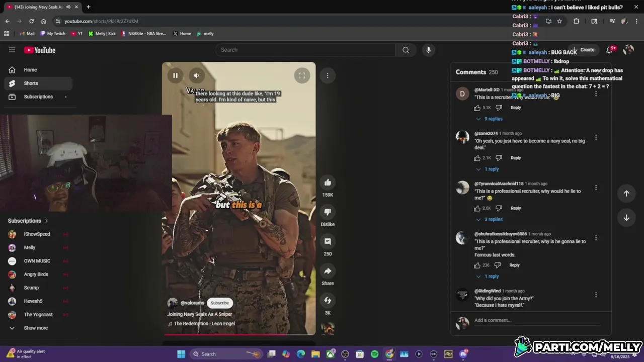The width and height of the screenshot is (644, 362).
Task: Open the NBABite bookmark
Action: (x=143, y=34)
